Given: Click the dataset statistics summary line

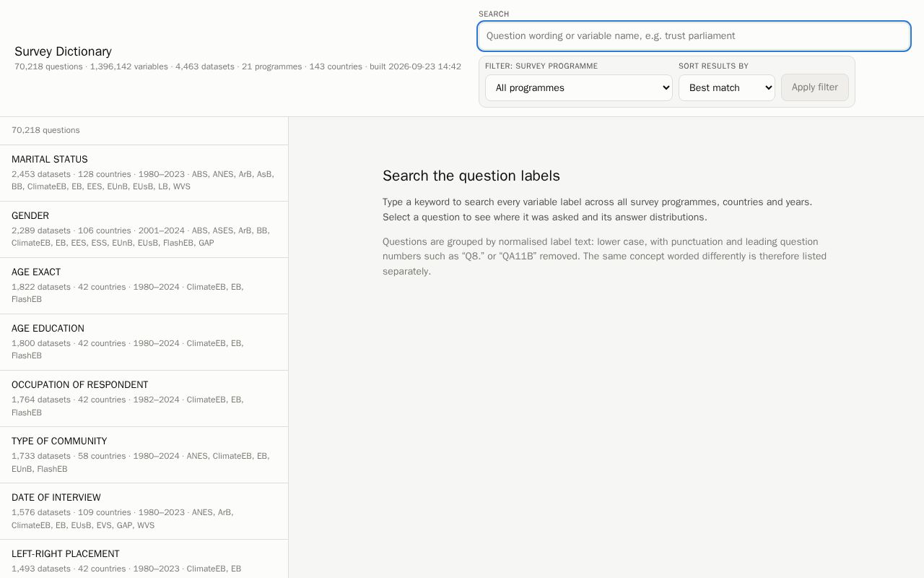Looking at the screenshot, I should click(237, 66).
